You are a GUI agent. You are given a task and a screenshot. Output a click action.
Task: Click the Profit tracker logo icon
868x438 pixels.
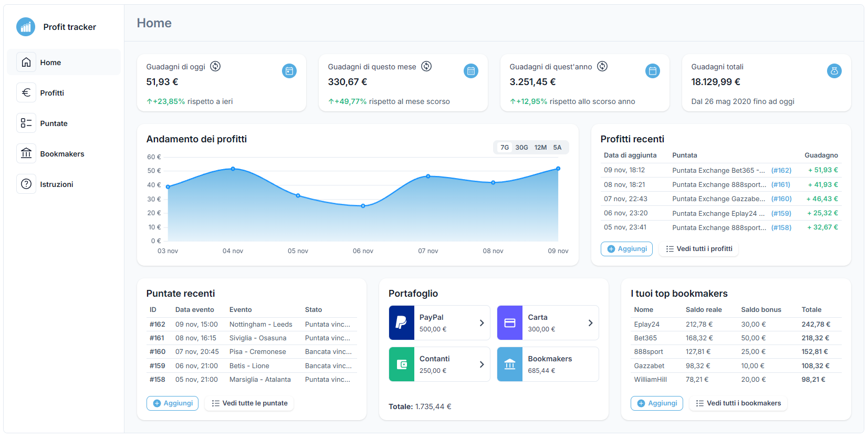tap(26, 27)
